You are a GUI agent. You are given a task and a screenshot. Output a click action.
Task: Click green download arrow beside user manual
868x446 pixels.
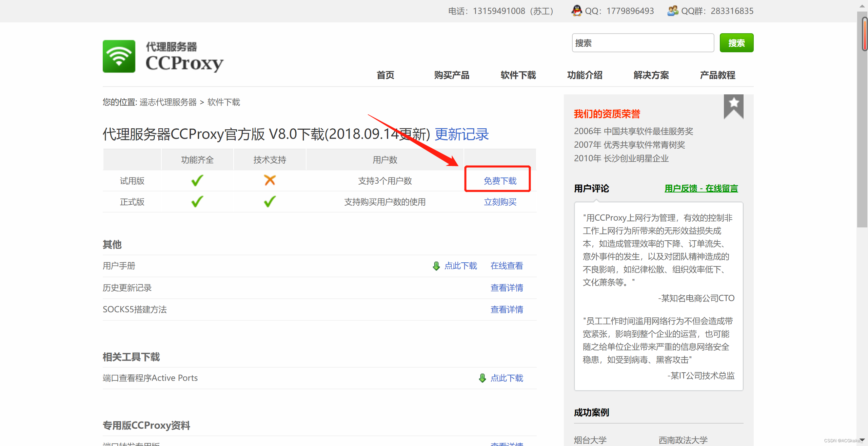436,266
